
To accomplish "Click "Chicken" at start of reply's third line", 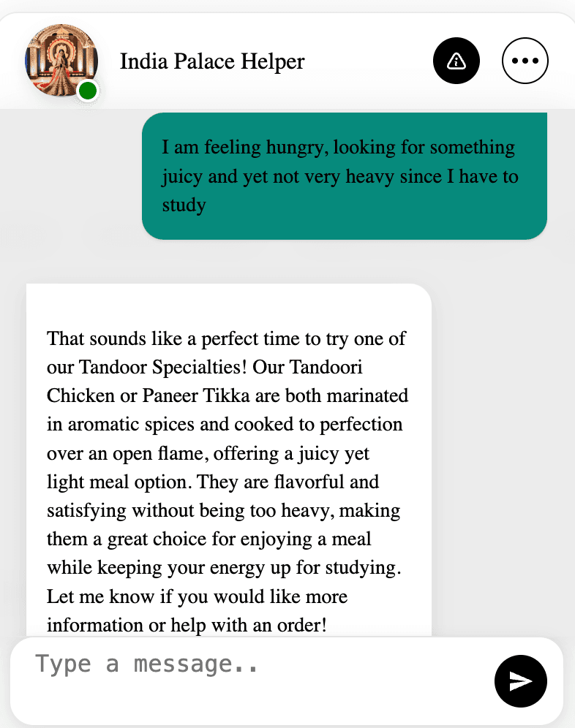I will click(80, 395).
